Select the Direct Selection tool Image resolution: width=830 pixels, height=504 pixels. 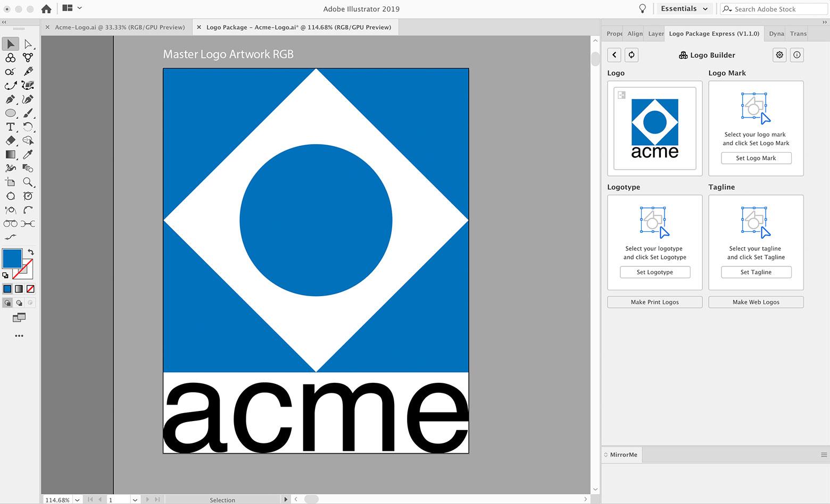point(28,44)
